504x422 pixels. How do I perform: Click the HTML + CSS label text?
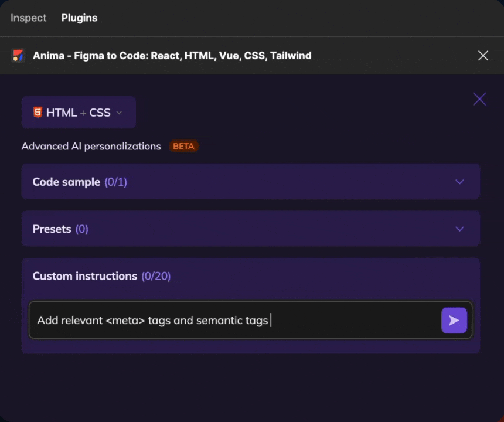[78, 113]
